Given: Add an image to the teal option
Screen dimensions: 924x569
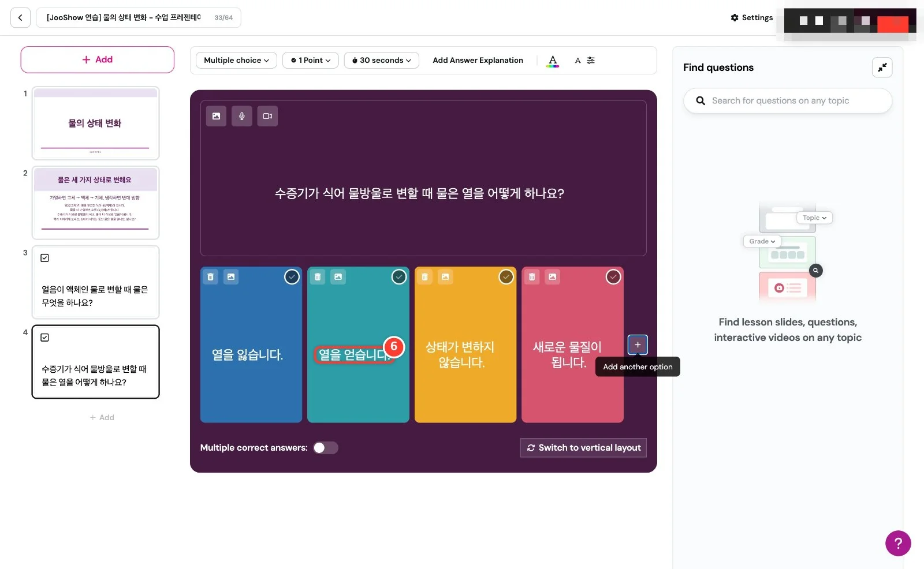Looking at the screenshot, I should click(x=338, y=277).
